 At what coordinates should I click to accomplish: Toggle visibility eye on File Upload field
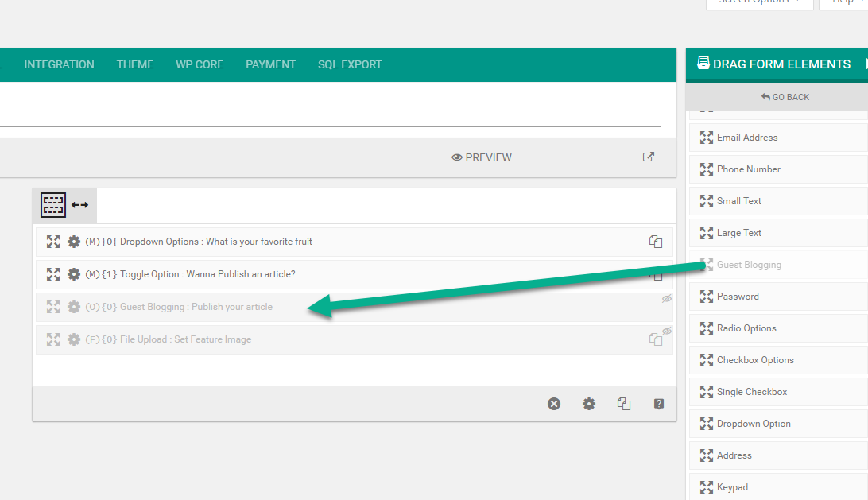pyautogui.click(x=667, y=331)
